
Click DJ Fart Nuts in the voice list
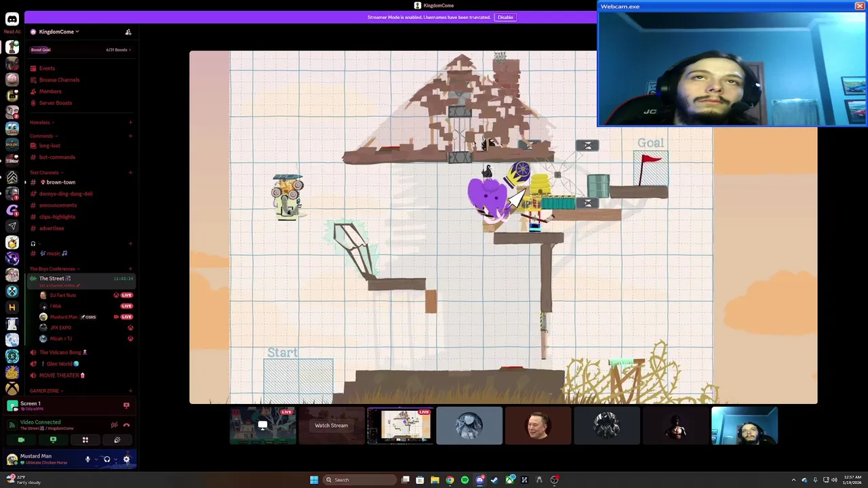(x=62, y=296)
